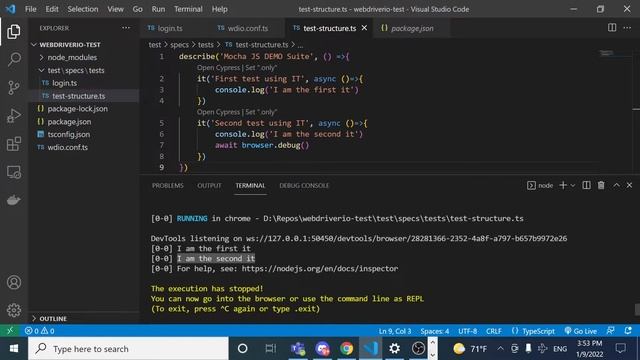
Task: Change encoding via UTF-8 status item
Action: pos(467,331)
